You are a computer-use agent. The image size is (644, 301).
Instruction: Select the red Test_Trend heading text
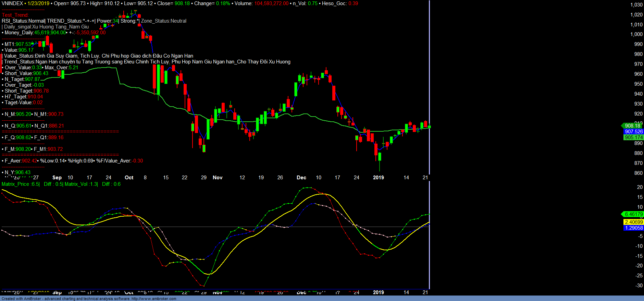pos(15,15)
